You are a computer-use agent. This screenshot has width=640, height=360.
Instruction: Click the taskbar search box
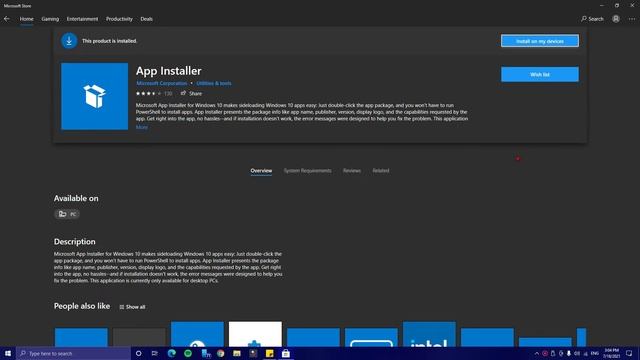tap(73, 353)
